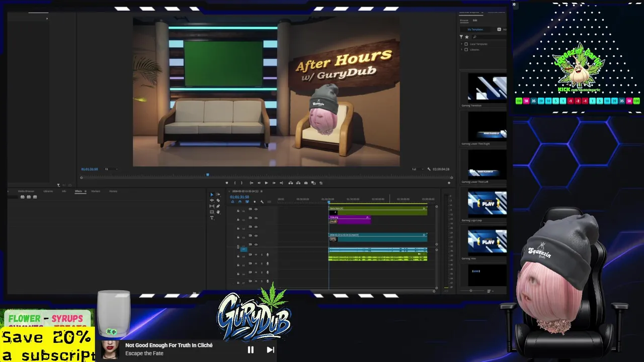This screenshot has height=362, width=644.
Task: Toggle eye visibility for the Garlic Main clip track
Action: point(256,209)
